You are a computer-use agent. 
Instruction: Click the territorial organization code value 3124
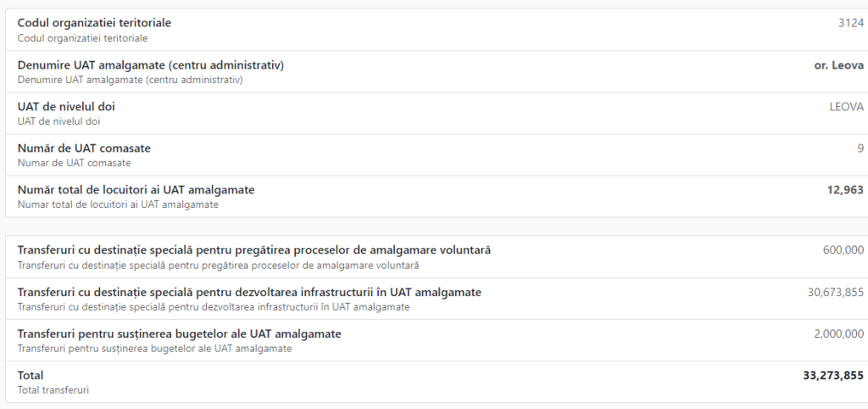tap(850, 23)
